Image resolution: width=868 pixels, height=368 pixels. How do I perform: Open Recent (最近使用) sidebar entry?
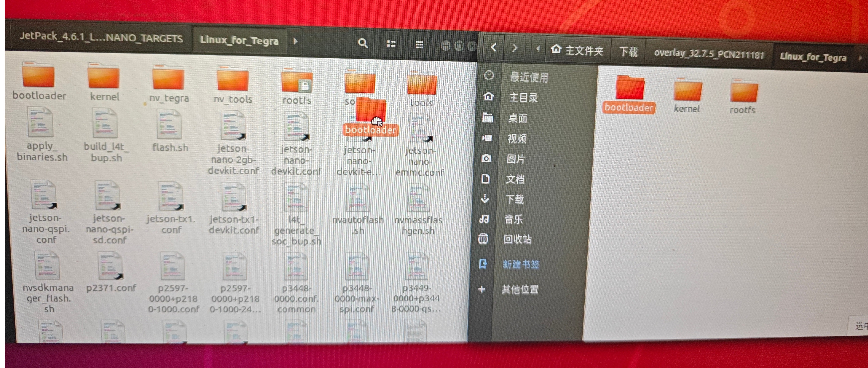[529, 77]
